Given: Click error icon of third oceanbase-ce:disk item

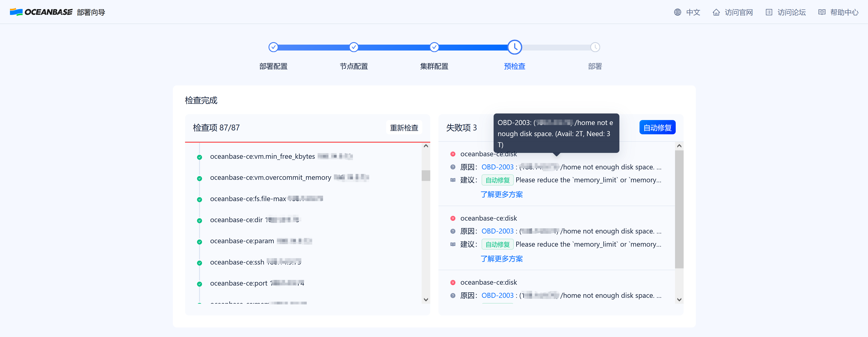Looking at the screenshot, I should pyautogui.click(x=453, y=282).
